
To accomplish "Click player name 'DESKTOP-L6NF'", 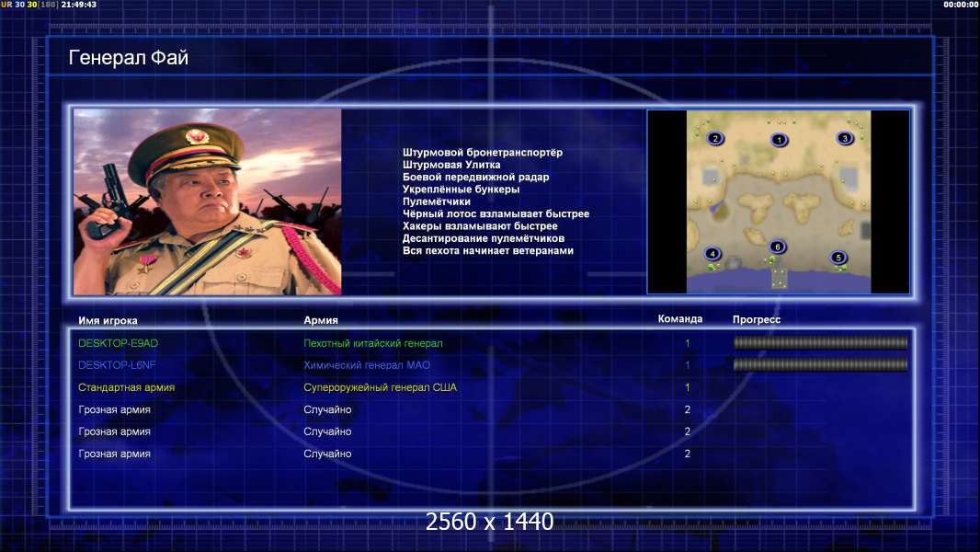I will coord(117,365).
